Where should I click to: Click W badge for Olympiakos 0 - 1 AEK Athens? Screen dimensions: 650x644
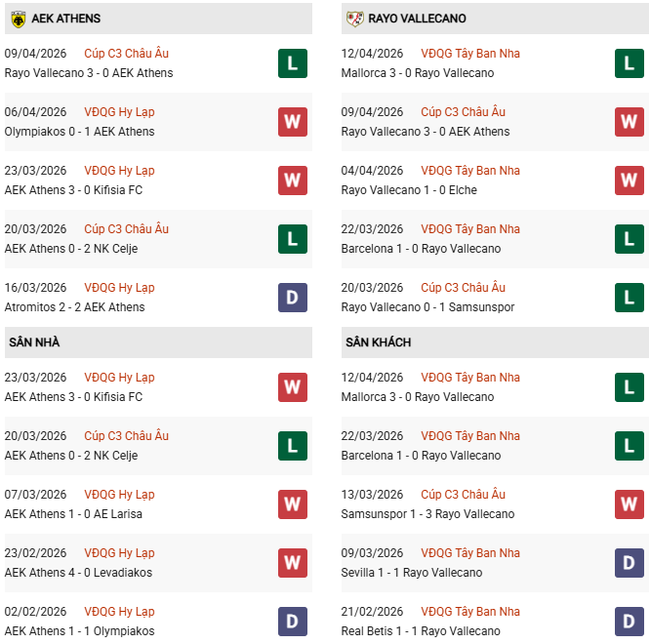tap(293, 122)
